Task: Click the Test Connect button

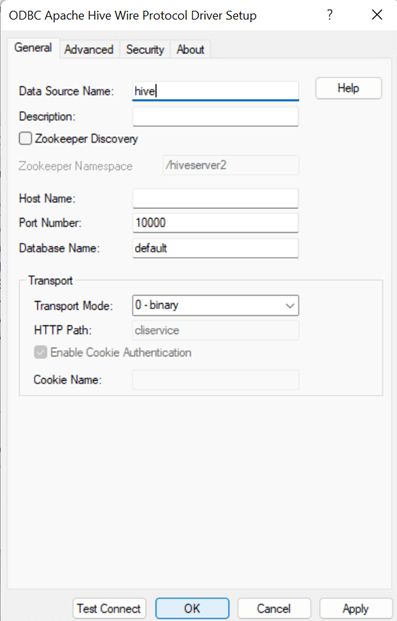Action: pos(109,608)
